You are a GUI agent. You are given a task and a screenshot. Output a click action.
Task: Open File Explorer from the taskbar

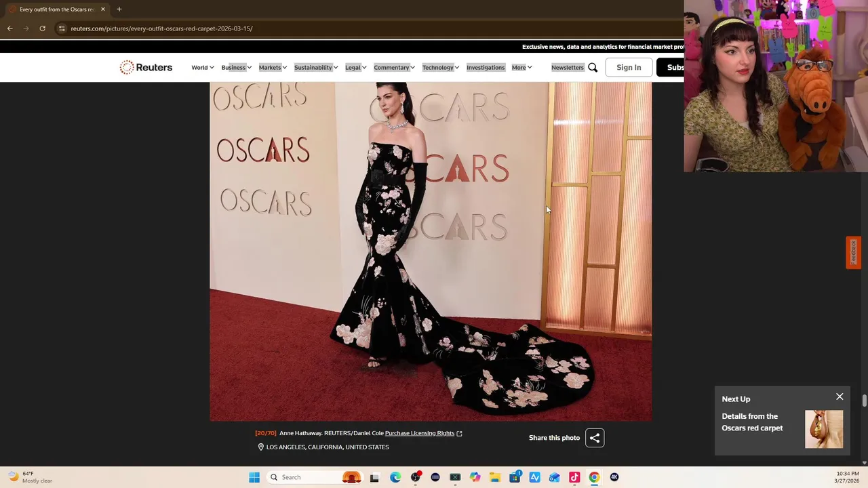[495, 477]
